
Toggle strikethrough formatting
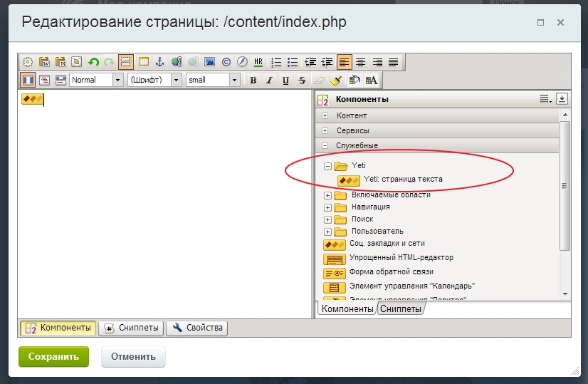[303, 80]
